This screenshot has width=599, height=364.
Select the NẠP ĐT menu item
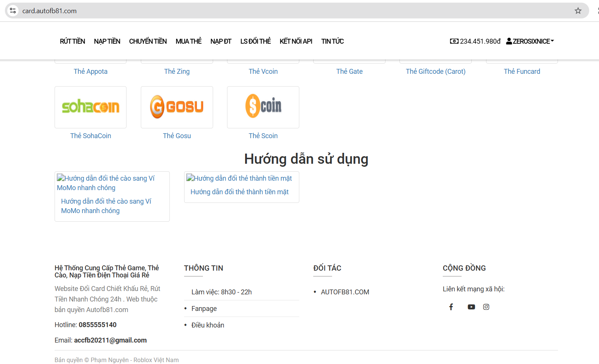coord(221,41)
